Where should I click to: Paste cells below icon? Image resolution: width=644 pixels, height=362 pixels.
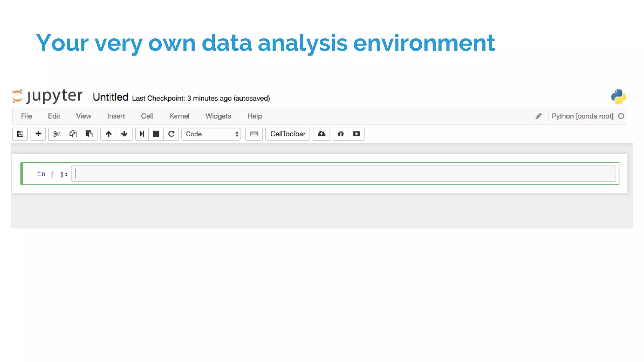[89, 134]
